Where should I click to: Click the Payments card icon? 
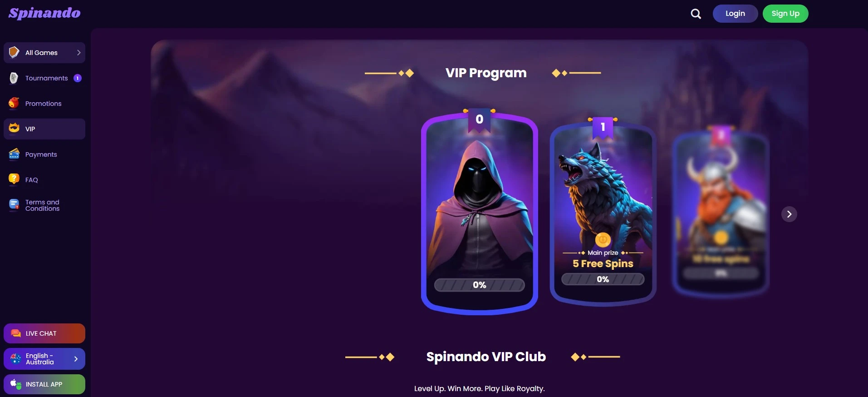tap(14, 154)
